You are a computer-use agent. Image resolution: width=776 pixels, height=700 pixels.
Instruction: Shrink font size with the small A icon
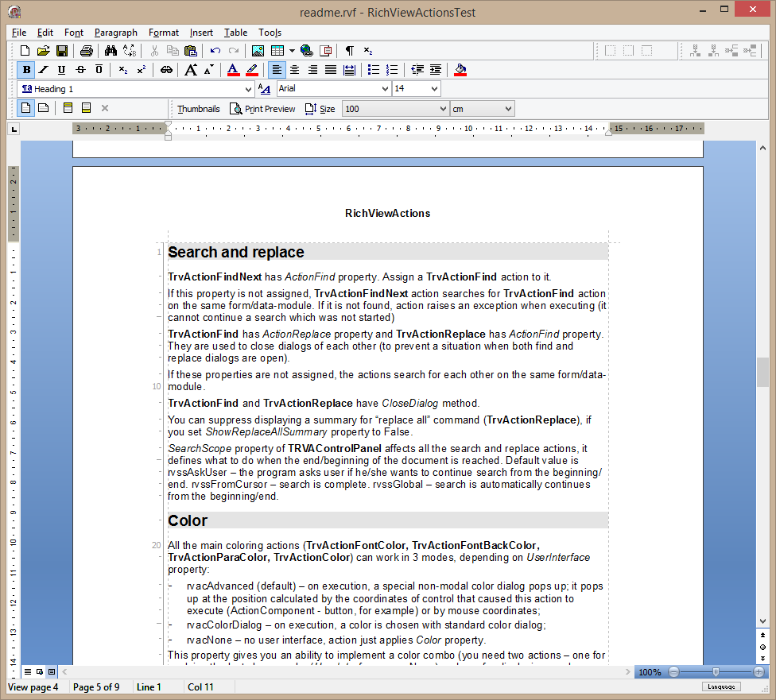click(x=209, y=70)
